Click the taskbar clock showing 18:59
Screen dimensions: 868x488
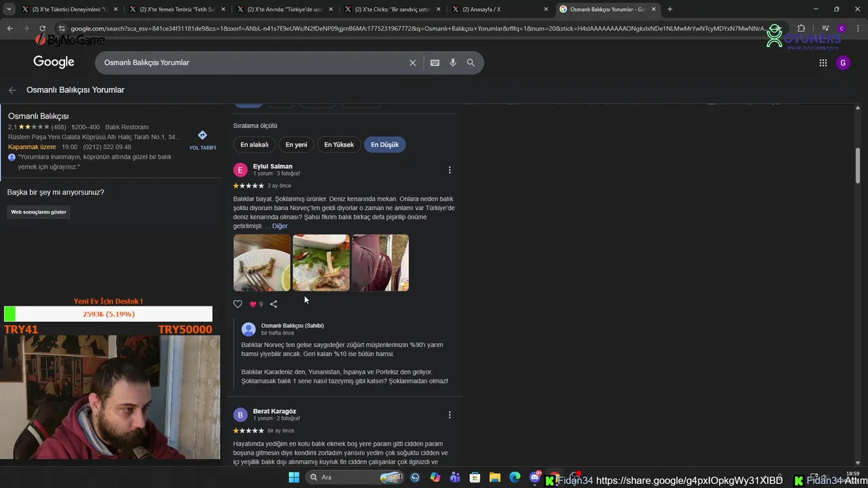[853, 474]
